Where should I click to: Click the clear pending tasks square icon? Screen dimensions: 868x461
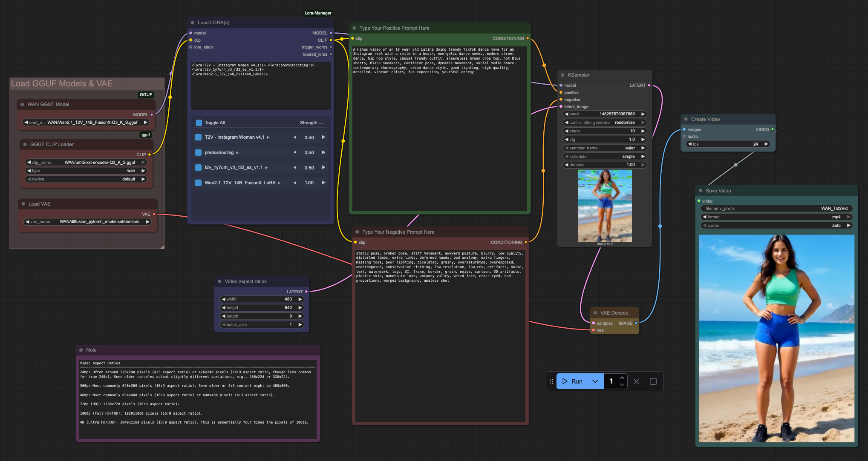tap(653, 381)
